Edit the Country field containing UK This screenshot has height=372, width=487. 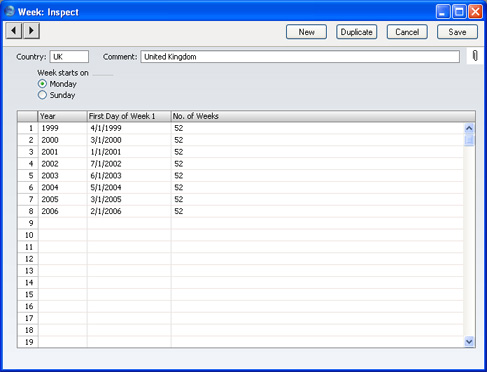[69, 57]
